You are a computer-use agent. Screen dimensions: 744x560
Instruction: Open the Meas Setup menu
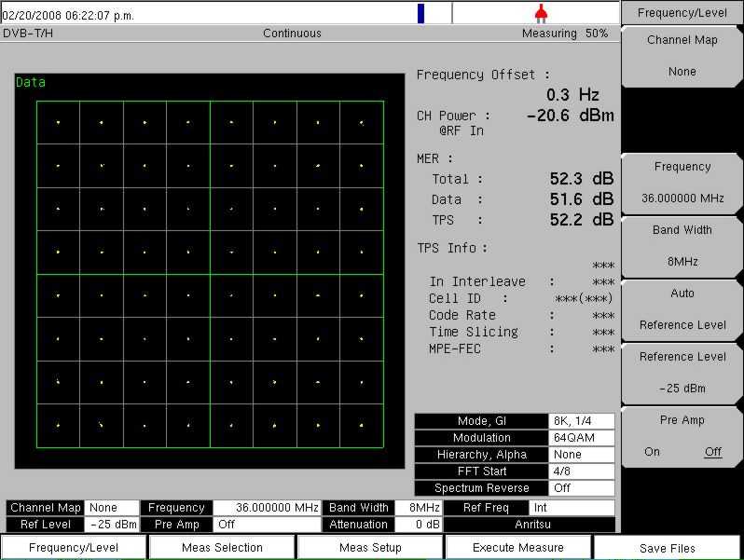(370, 547)
